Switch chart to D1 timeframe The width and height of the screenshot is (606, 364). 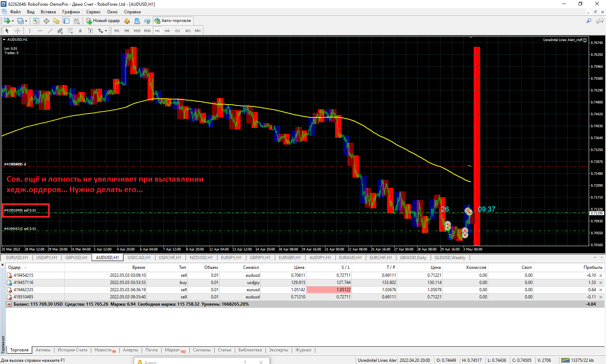pyautogui.click(x=177, y=31)
